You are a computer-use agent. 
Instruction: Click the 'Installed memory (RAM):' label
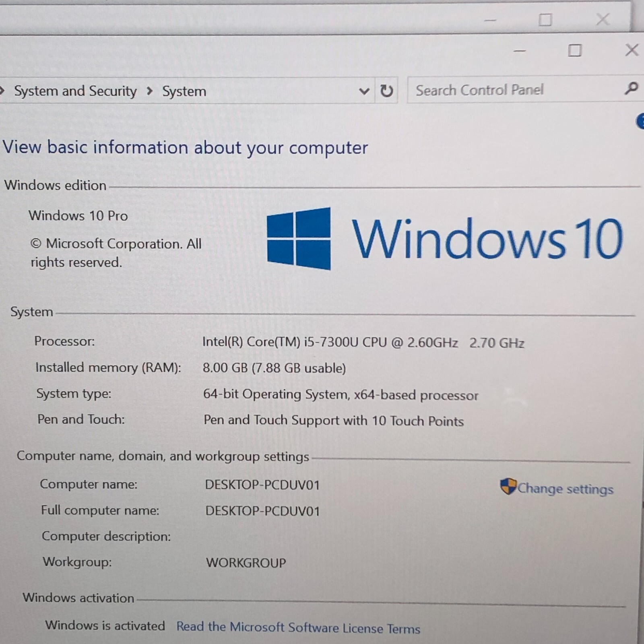[108, 367]
